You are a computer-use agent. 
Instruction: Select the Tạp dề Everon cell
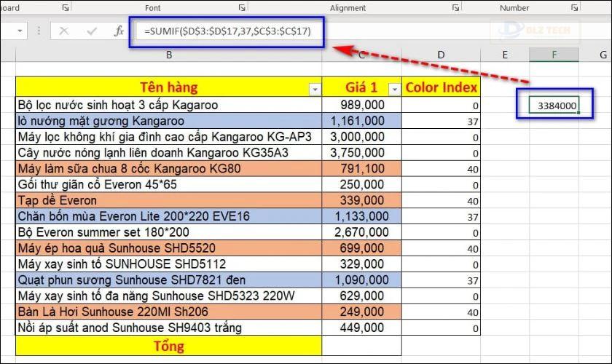(x=168, y=200)
